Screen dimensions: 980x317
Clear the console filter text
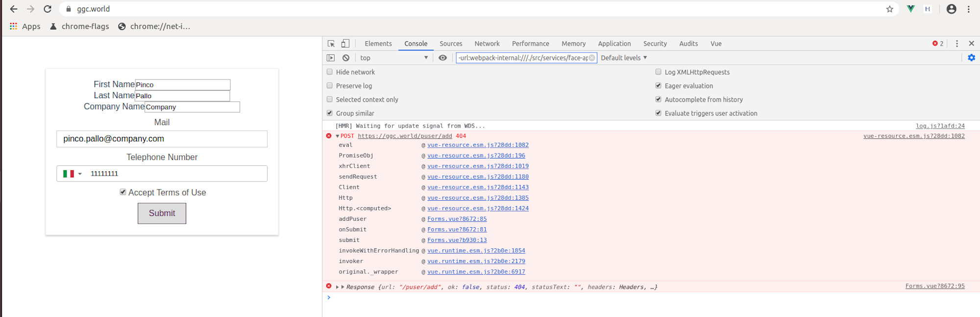592,58
